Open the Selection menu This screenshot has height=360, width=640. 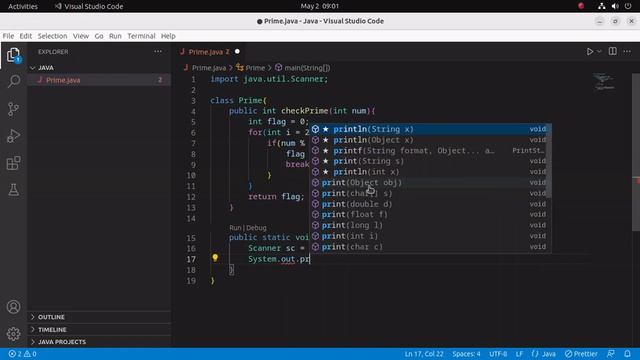point(52,36)
